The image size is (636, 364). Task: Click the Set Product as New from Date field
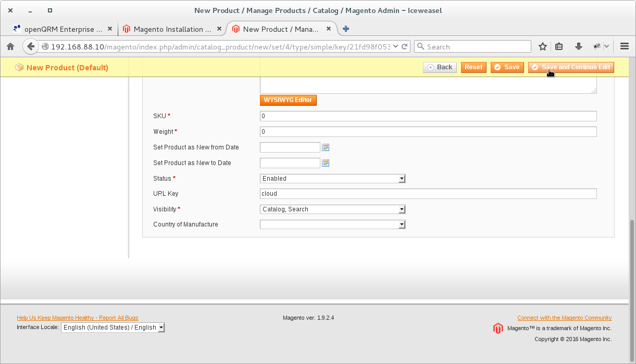coord(290,147)
